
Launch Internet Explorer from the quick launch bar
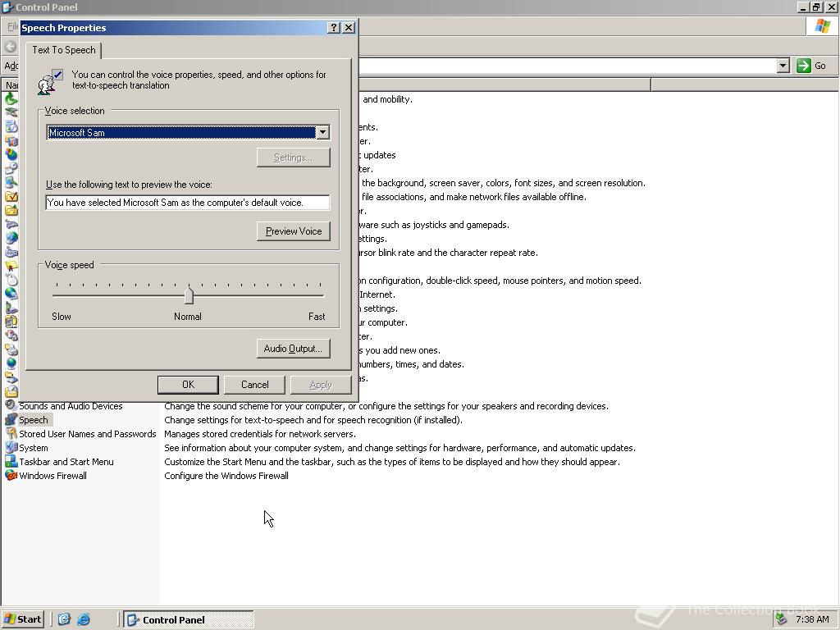(x=84, y=619)
